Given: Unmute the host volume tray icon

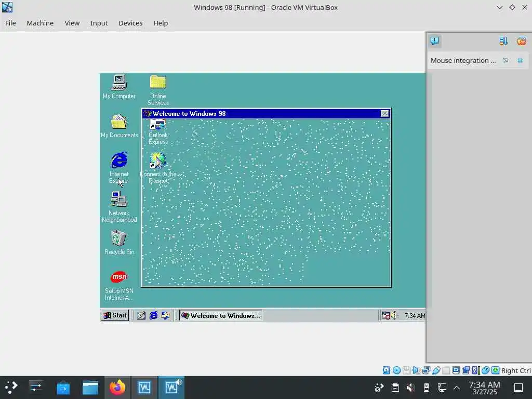Looking at the screenshot, I should (411, 388).
